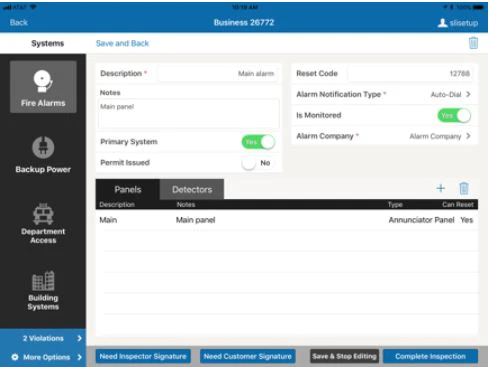Delete this system using top trash icon

coord(473,43)
